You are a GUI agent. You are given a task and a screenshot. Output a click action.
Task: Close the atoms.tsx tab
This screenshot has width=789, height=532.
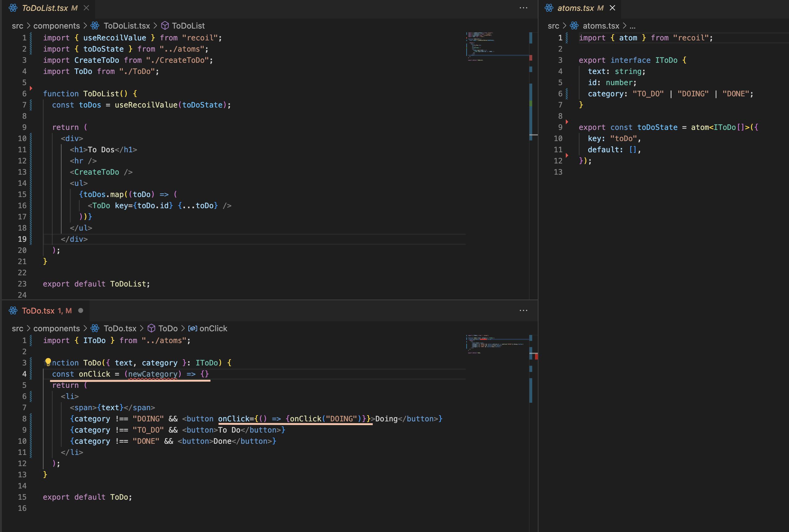612,8
